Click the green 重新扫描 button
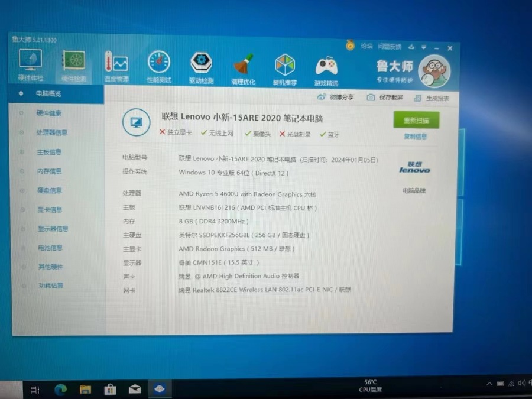Screen dimensions: 532x399 click(x=416, y=120)
